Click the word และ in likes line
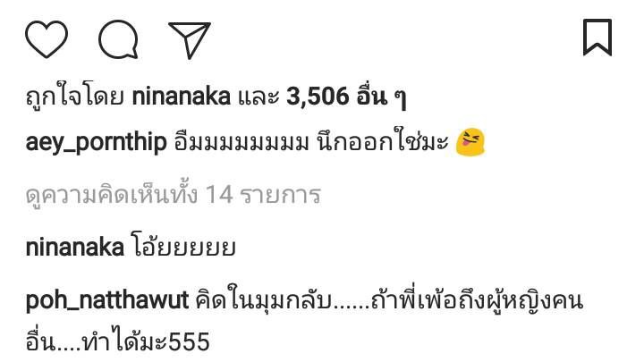The height and width of the screenshot is (362, 644). tap(258, 97)
